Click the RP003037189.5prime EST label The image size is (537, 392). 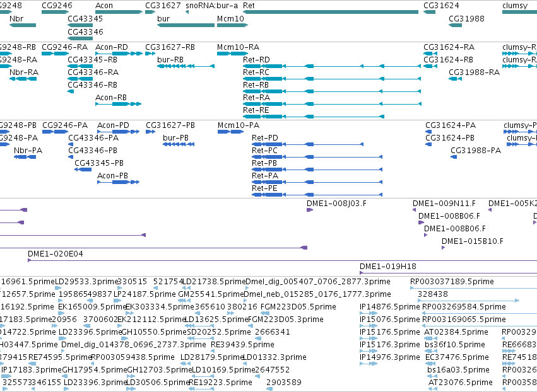[x=452, y=282]
